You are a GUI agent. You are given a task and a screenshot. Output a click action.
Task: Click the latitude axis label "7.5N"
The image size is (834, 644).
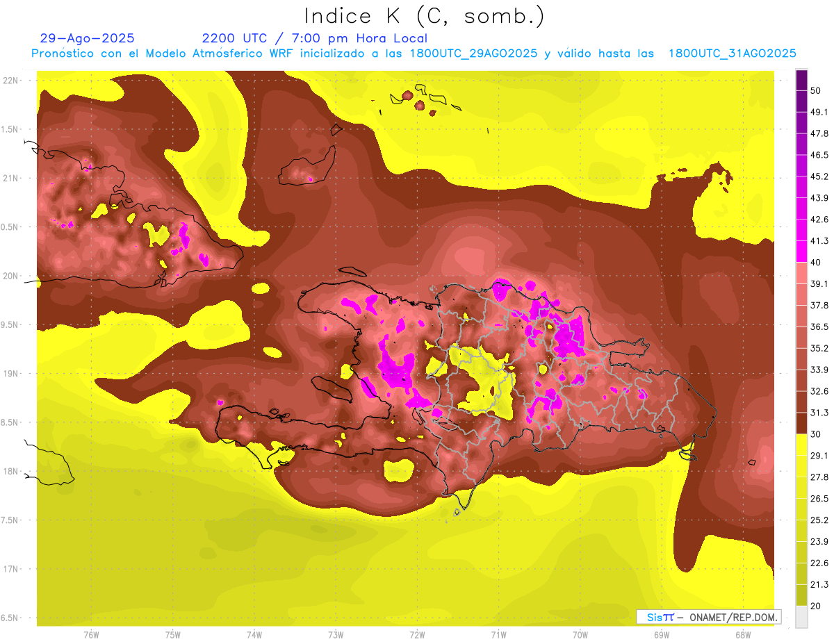click(10, 520)
